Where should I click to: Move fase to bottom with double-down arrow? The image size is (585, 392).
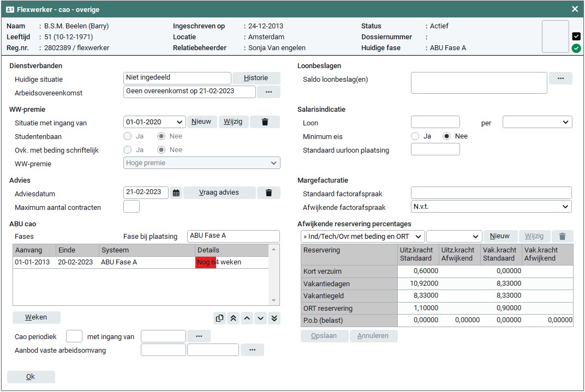click(x=274, y=318)
